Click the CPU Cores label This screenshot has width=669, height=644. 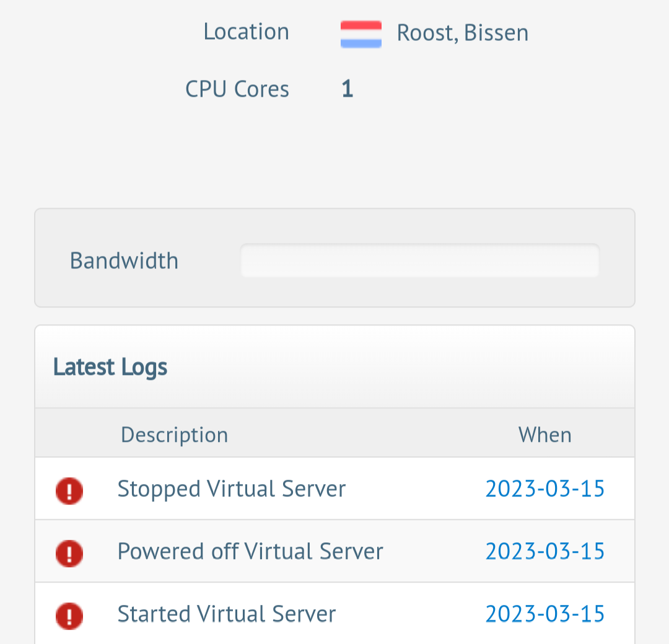coord(237,89)
